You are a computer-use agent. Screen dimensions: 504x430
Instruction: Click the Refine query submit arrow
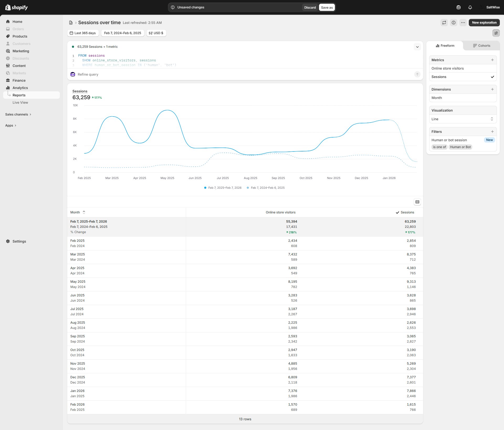pos(417,74)
